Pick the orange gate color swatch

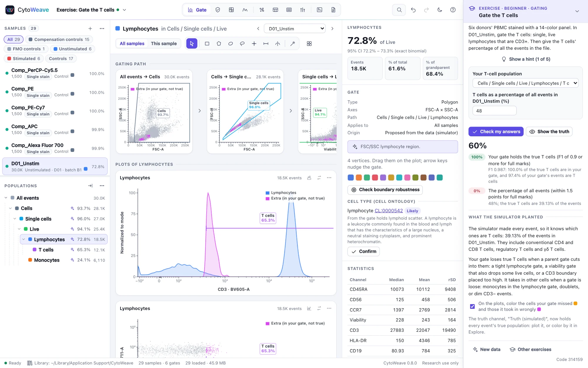point(359,178)
